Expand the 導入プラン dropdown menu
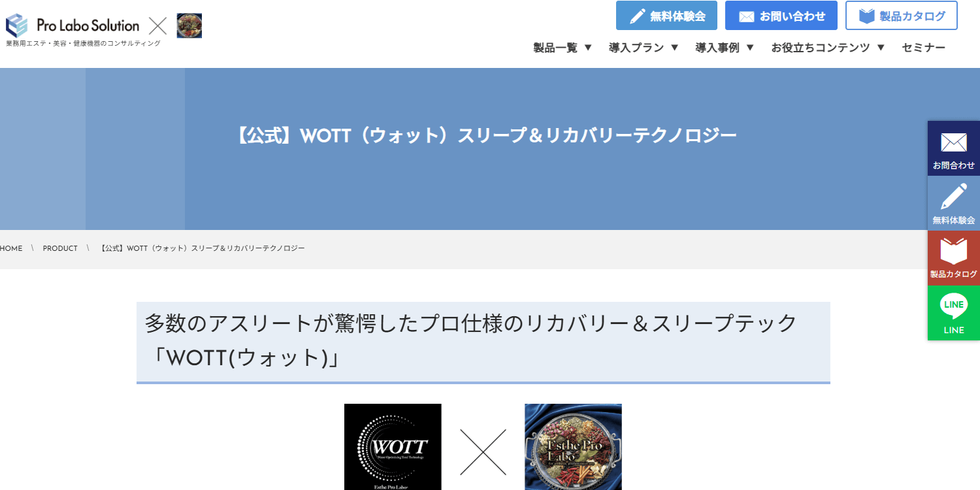The width and height of the screenshot is (980, 490). pyautogui.click(x=644, y=48)
